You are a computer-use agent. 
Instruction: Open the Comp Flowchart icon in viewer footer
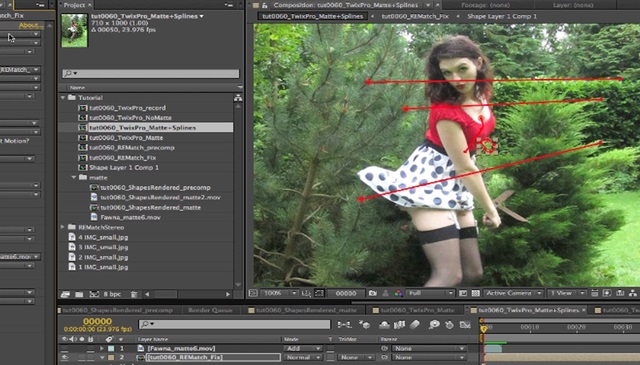[633, 293]
